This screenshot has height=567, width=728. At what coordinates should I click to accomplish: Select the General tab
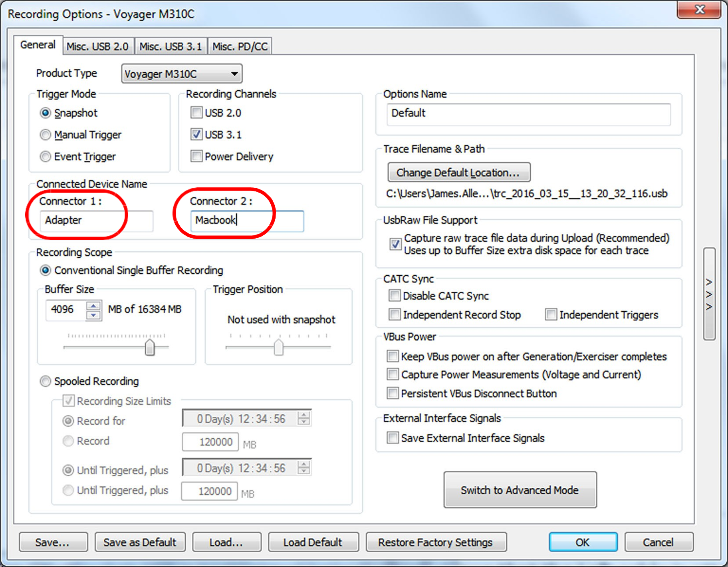click(38, 45)
